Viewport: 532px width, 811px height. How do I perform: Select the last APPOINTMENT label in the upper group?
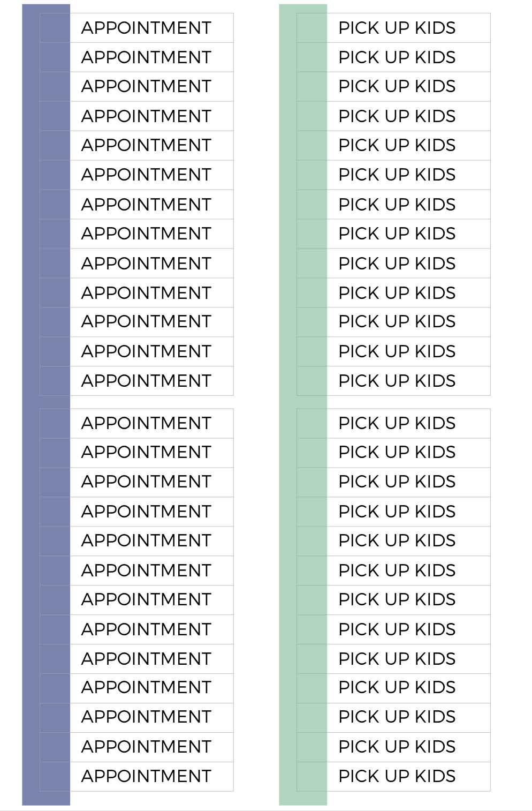click(x=146, y=381)
